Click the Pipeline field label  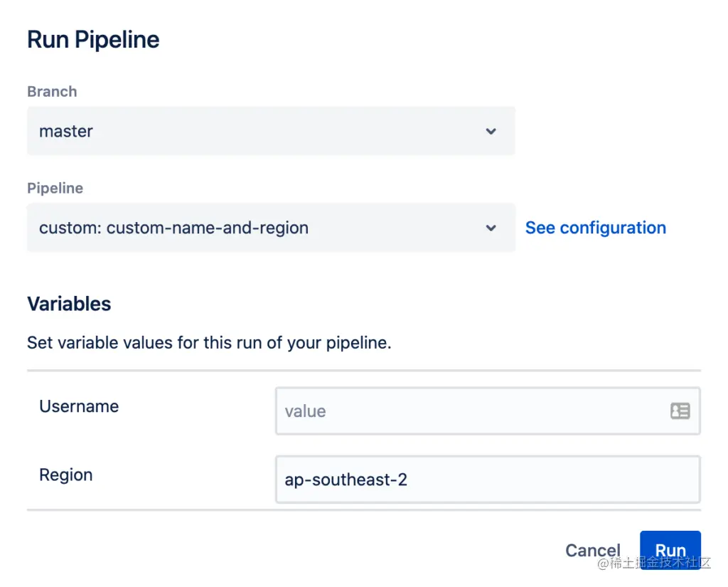(55, 189)
